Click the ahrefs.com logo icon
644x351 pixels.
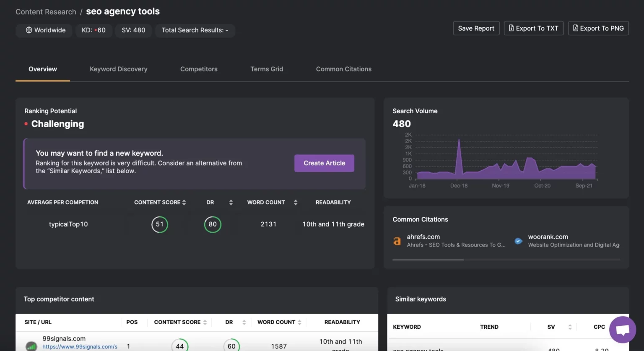(397, 241)
